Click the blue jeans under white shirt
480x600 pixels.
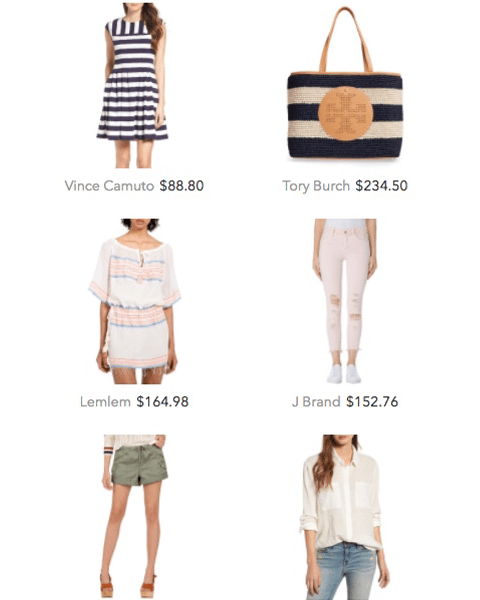pos(344,572)
